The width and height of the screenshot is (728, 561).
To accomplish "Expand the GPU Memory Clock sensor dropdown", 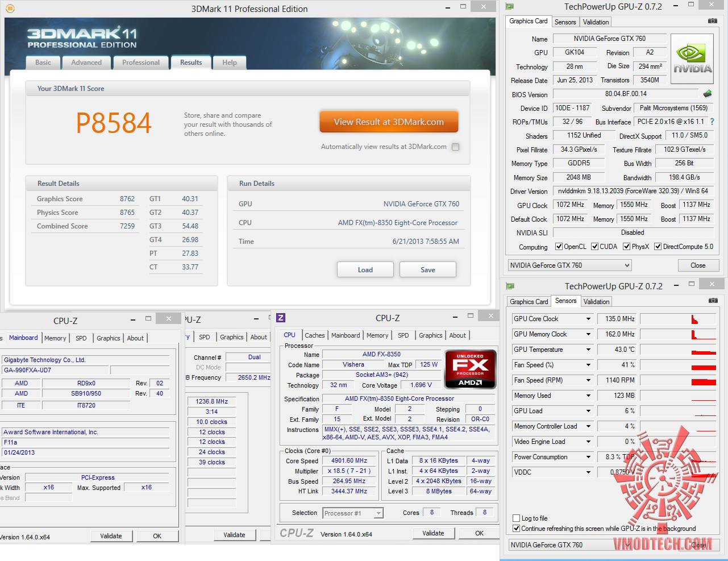I will (x=588, y=335).
